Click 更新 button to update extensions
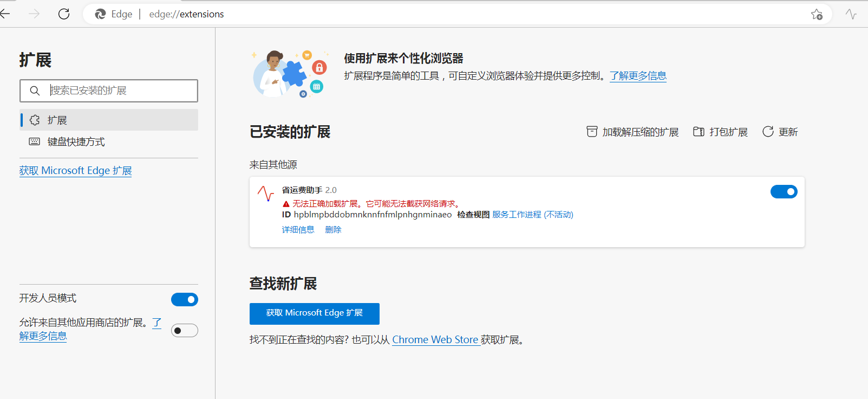This screenshot has width=868, height=399. pos(780,132)
